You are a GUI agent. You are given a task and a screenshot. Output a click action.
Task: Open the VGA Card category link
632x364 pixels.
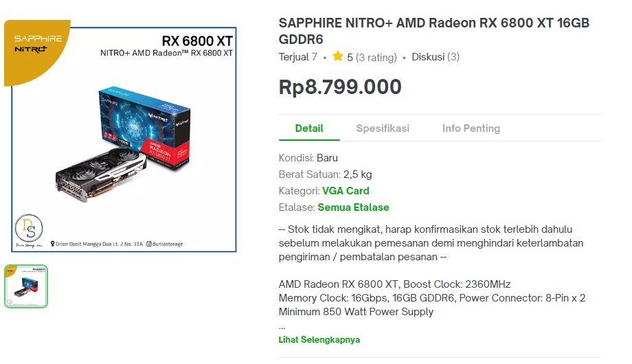(x=346, y=191)
